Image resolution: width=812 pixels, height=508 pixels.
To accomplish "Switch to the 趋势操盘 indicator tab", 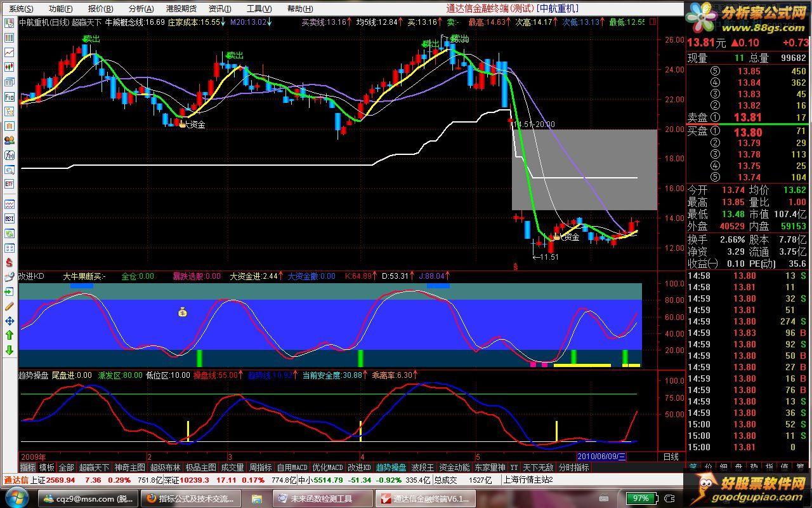I will 391,467.
